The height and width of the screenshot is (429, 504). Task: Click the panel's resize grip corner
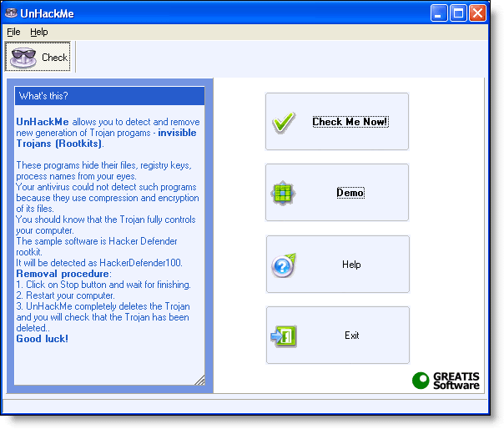point(200,380)
